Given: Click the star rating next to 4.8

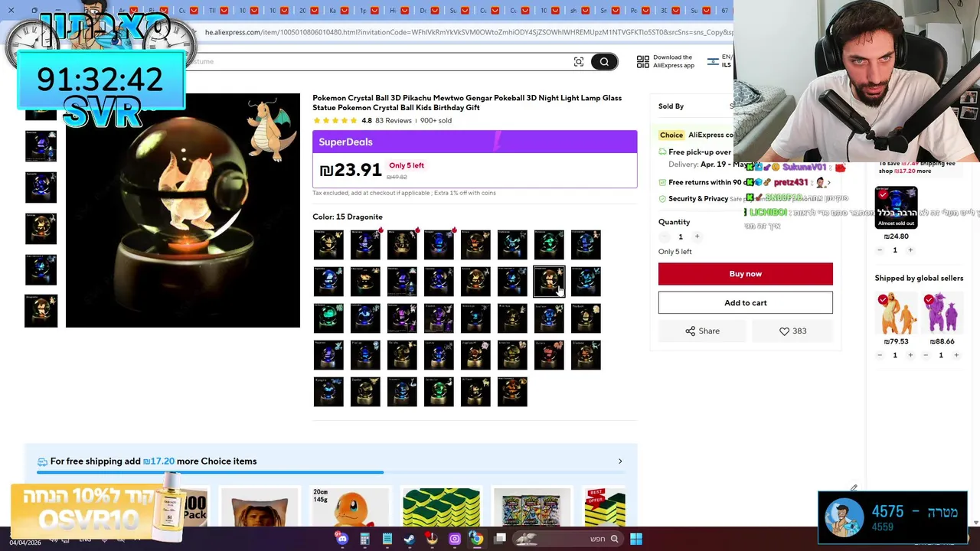Looking at the screenshot, I should point(335,120).
